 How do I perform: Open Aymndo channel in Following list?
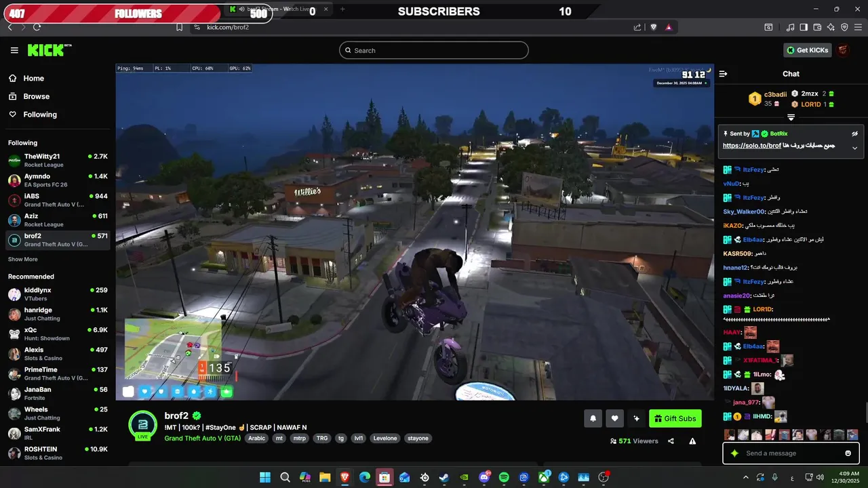point(58,180)
